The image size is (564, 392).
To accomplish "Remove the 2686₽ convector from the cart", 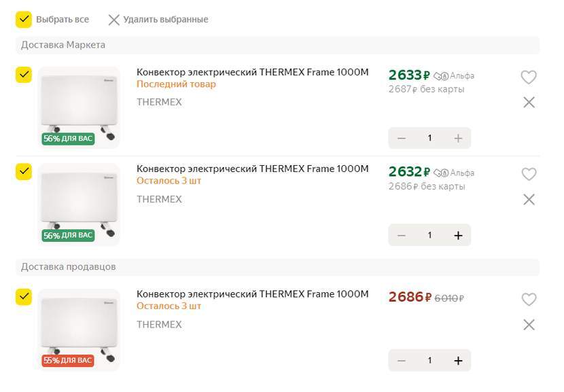I will pyautogui.click(x=529, y=325).
